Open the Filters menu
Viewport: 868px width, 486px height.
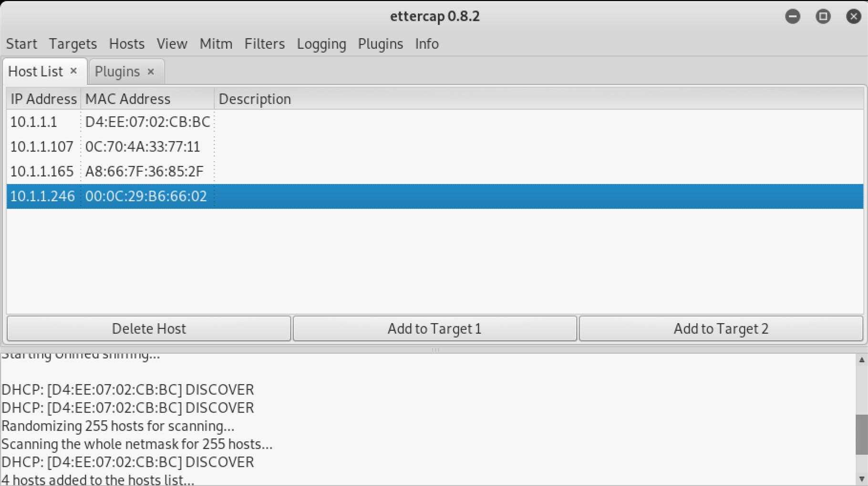point(265,44)
